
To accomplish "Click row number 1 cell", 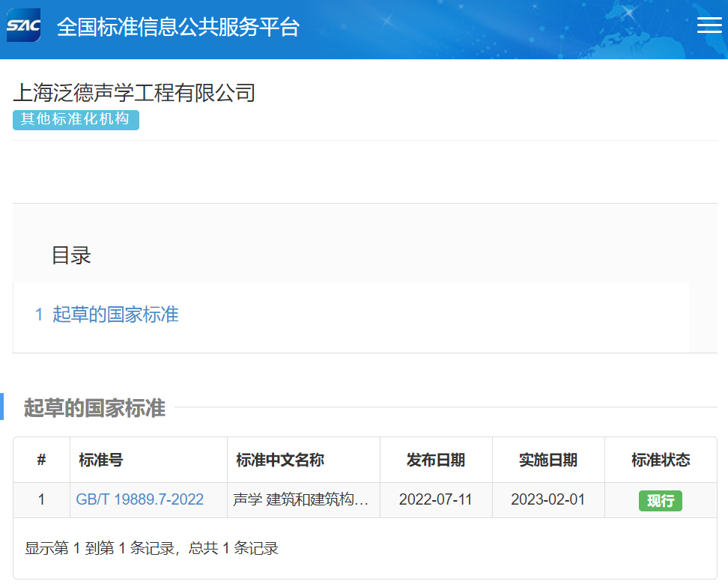I will 41,499.
